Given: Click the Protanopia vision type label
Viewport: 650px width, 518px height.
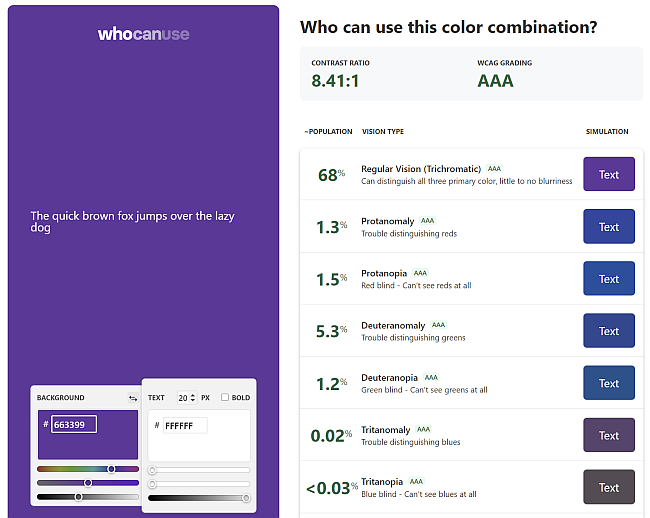Looking at the screenshot, I should coord(384,274).
